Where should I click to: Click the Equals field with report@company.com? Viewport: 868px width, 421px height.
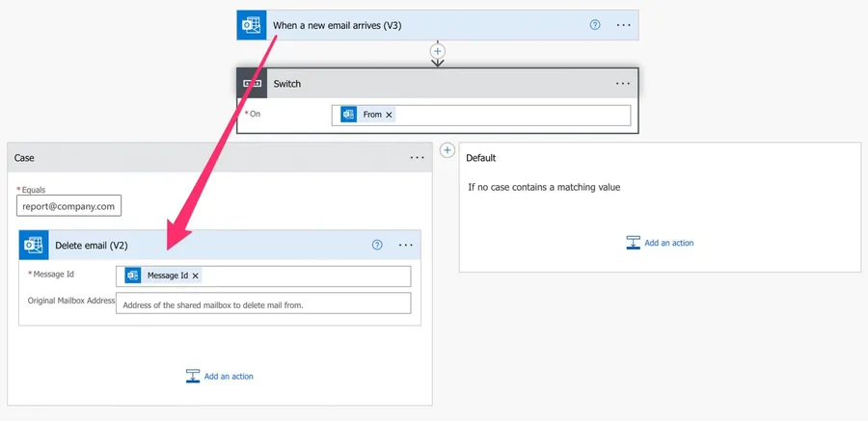click(x=68, y=205)
